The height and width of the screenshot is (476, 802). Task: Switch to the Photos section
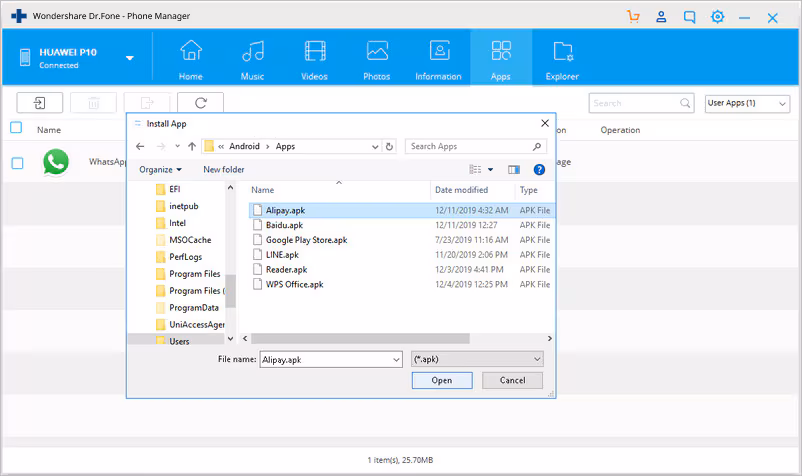(376, 60)
